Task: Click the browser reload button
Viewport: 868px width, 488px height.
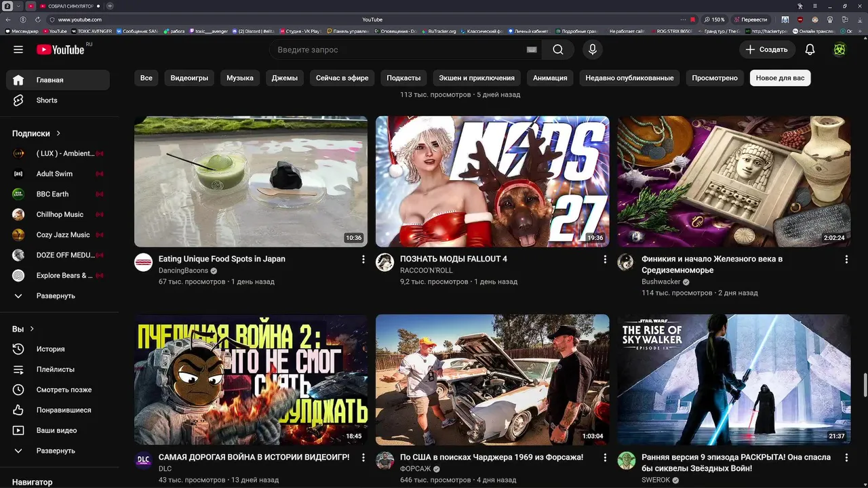Action: (x=37, y=20)
